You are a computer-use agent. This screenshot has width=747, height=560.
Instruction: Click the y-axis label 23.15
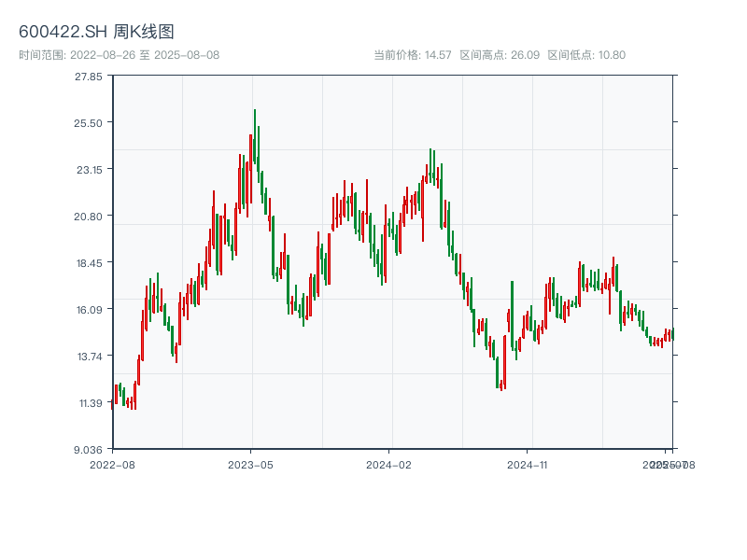[x=90, y=170]
